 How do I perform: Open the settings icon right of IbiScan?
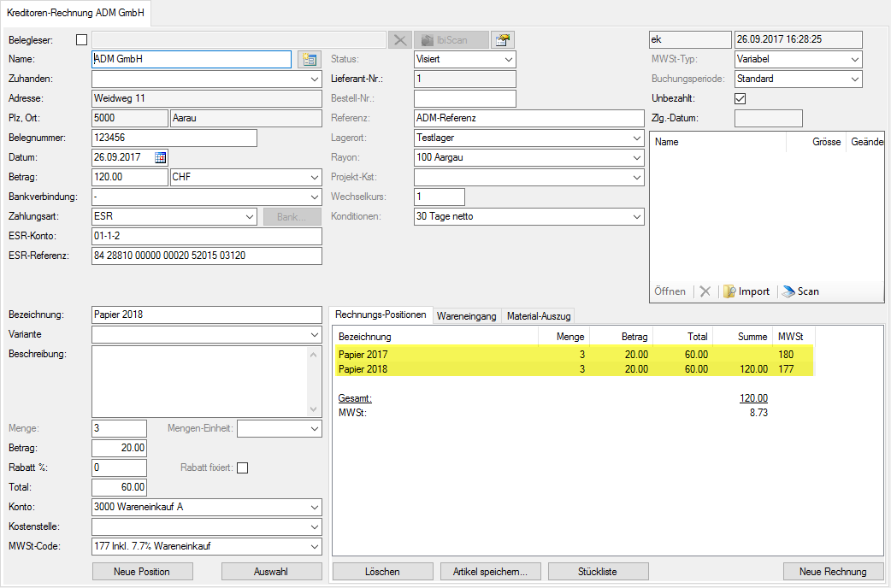click(x=503, y=39)
